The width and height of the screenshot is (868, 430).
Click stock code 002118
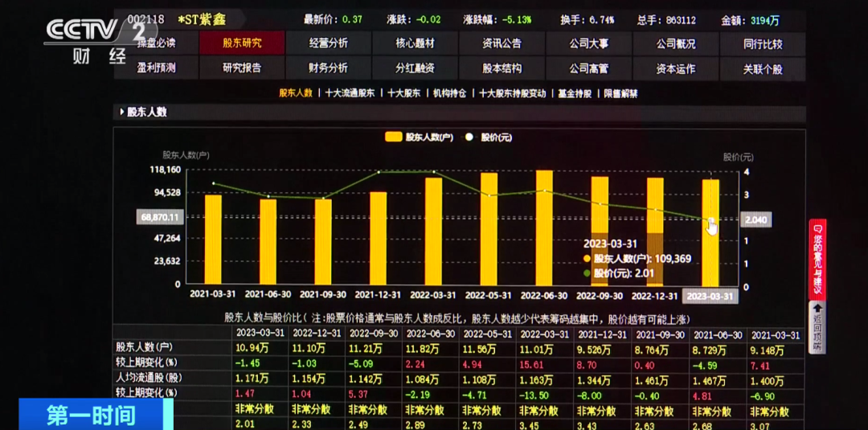(x=146, y=18)
